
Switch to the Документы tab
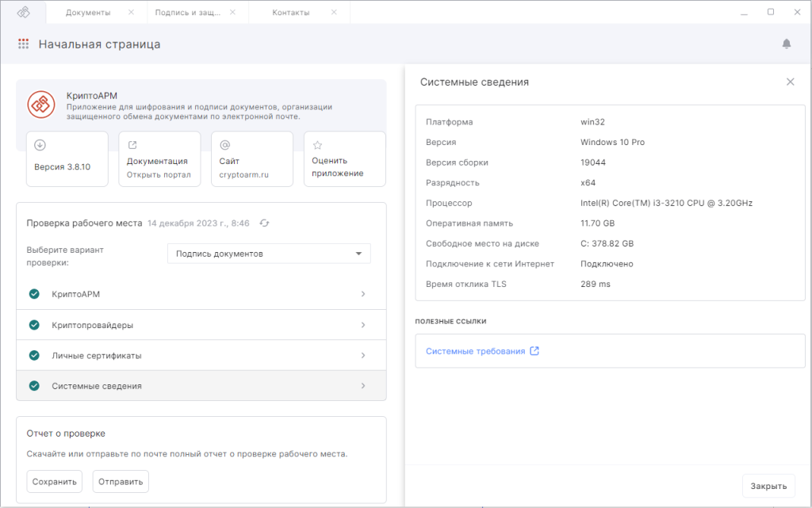pyautogui.click(x=88, y=13)
